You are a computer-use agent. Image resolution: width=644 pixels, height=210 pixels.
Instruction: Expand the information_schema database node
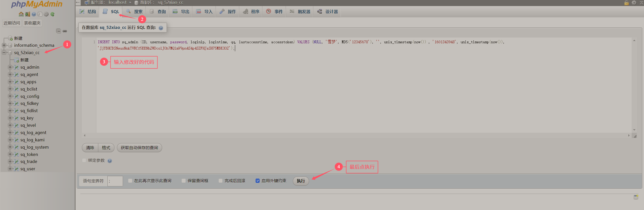pyautogui.click(x=4, y=45)
